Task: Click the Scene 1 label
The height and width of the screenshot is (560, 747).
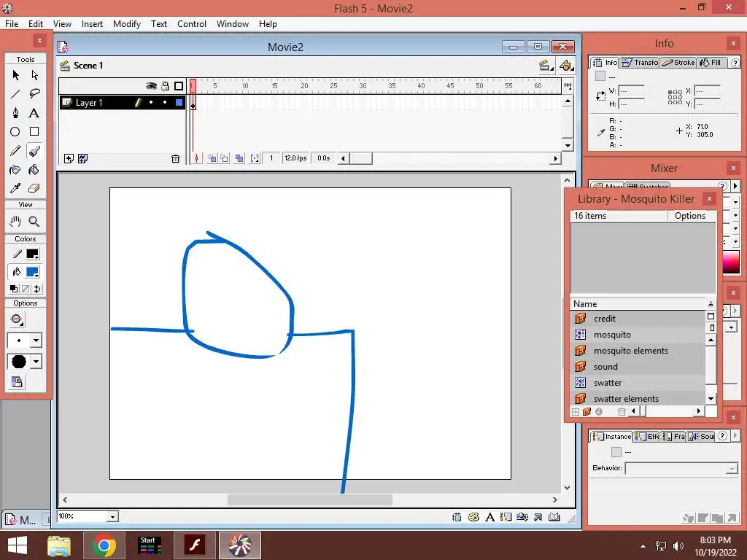Action: point(88,65)
